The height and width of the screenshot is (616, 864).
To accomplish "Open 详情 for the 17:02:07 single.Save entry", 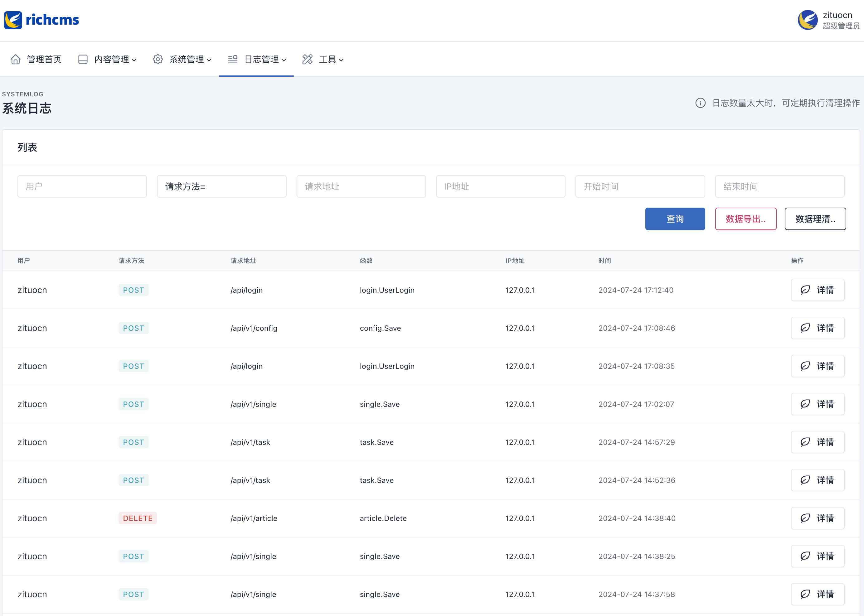I will pos(817,404).
